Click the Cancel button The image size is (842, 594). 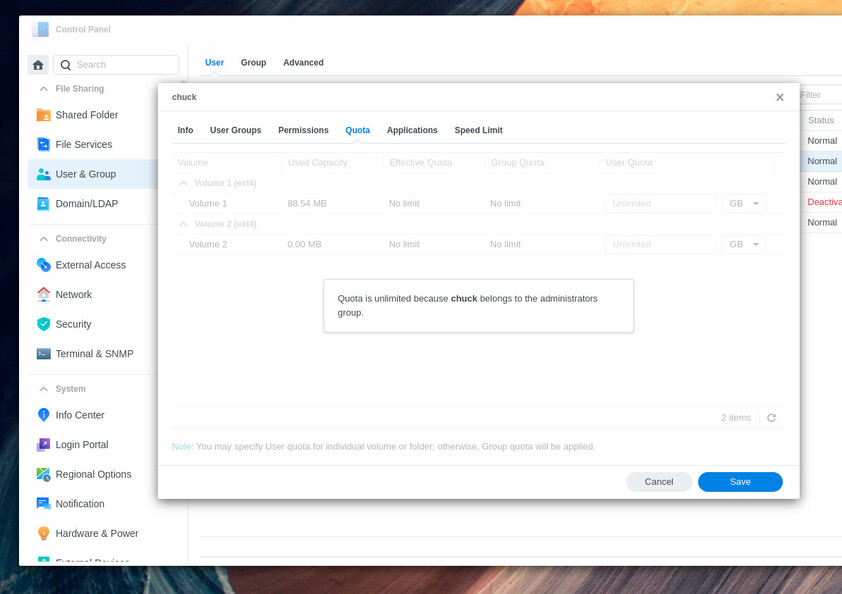click(x=658, y=482)
